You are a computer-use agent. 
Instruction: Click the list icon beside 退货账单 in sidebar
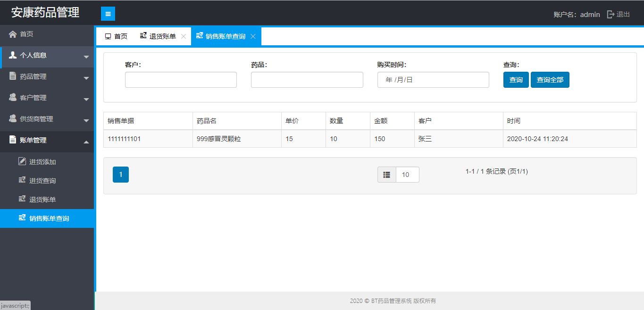(x=22, y=199)
